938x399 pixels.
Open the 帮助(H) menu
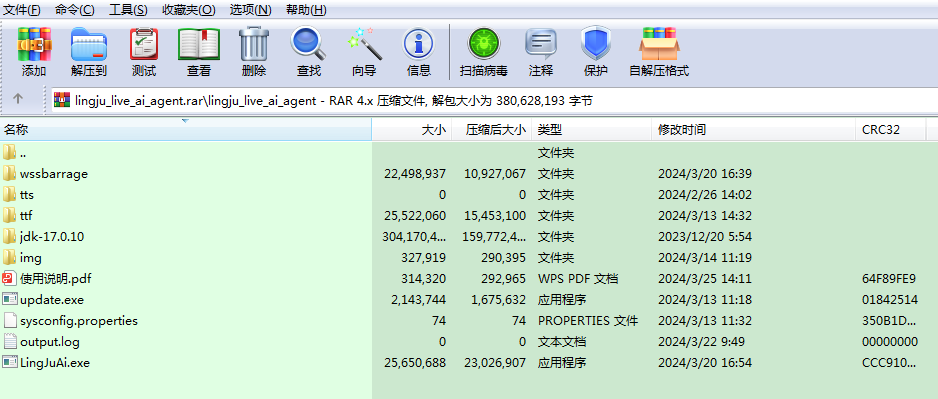306,10
